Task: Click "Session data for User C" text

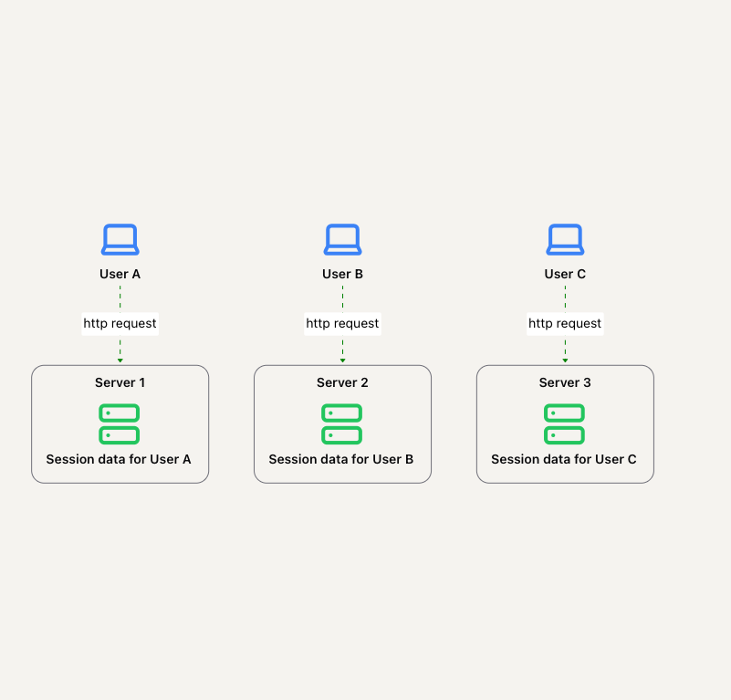Action: 564,459
